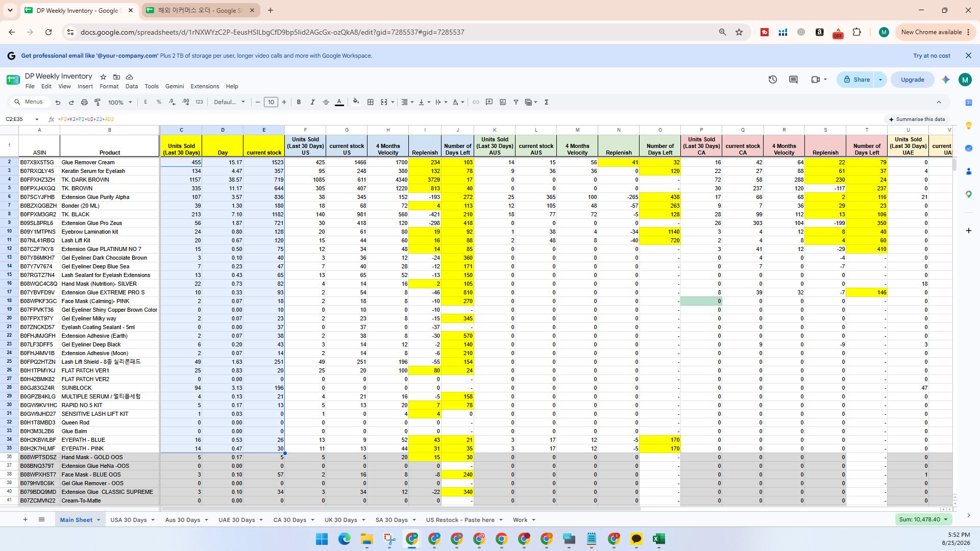Open the Functions sigma menu
Image resolution: width=980 pixels, height=551 pixels.
[546, 102]
